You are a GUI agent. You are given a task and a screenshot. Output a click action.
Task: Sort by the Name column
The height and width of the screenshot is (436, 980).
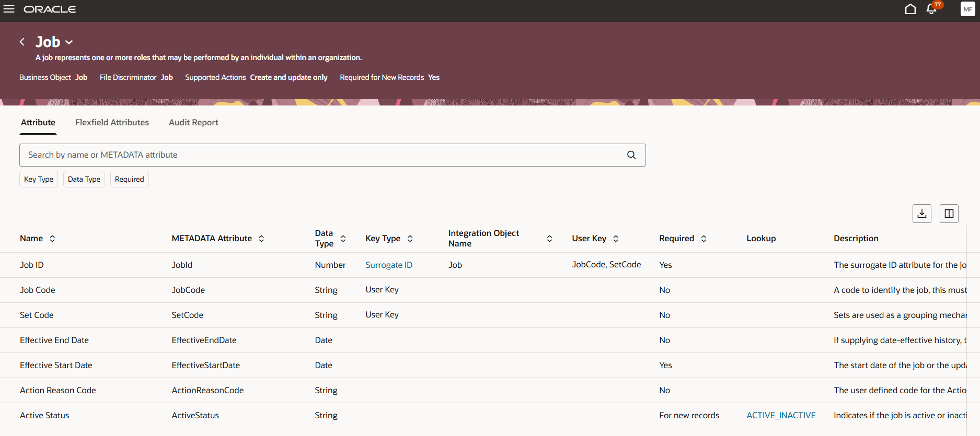pos(52,239)
